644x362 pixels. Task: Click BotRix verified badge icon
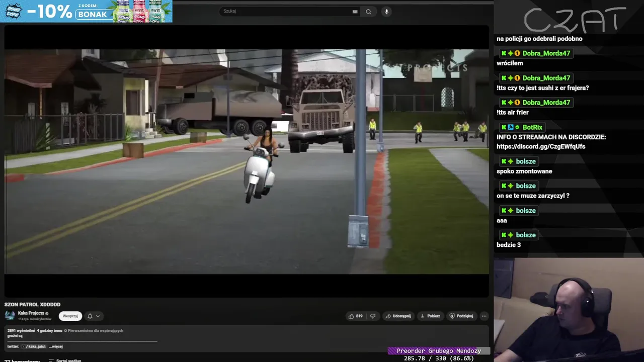click(517, 127)
